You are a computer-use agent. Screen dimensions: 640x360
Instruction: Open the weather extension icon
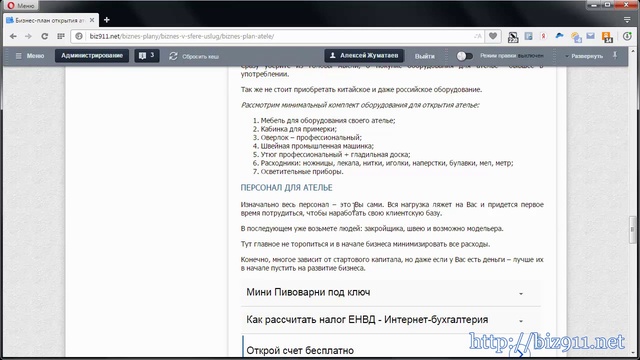tap(576, 37)
